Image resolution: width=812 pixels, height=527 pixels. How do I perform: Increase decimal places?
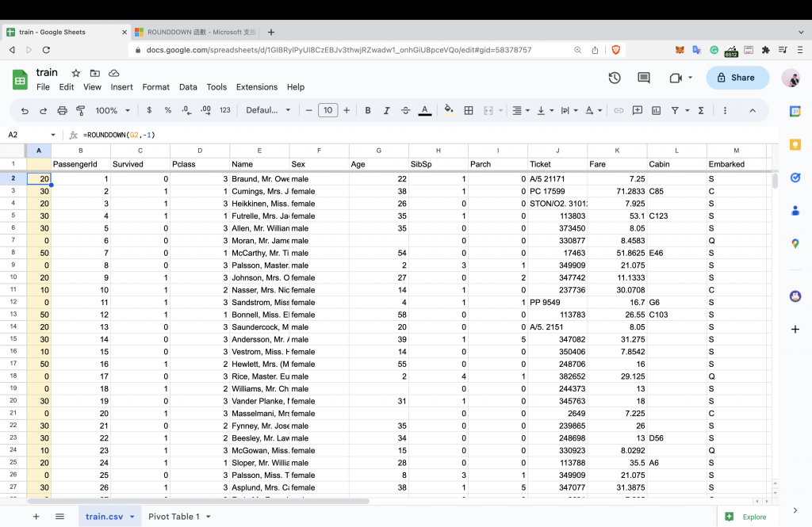click(205, 110)
